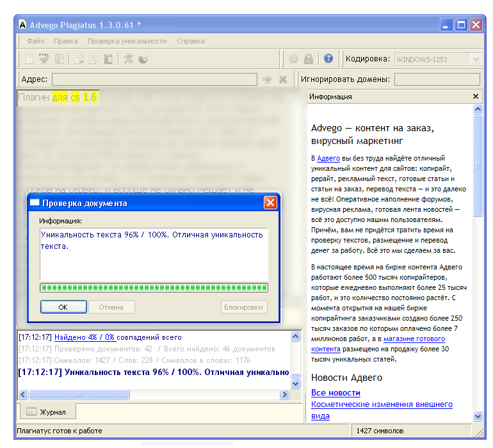Click the select-all pages toolbar icon

click(x=60, y=59)
